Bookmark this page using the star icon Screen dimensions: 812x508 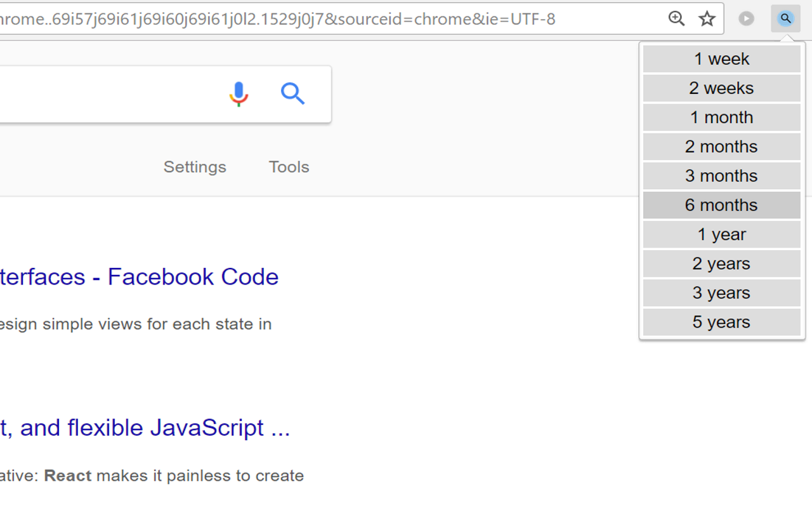[x=707, y=18]
